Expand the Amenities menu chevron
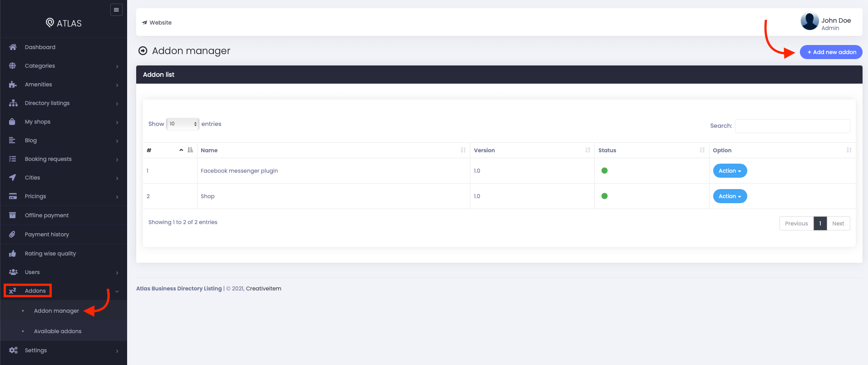868x365 pixels. click(x=117, y=85)
